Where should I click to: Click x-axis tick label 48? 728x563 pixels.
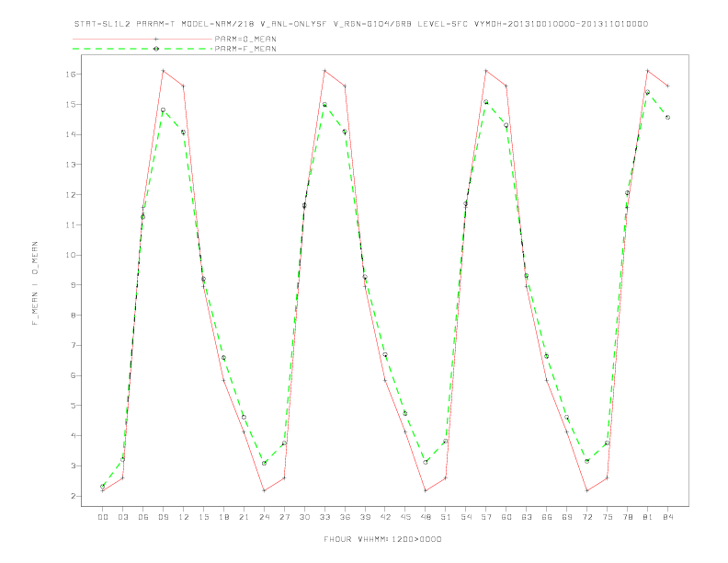(x=426, y=517)
